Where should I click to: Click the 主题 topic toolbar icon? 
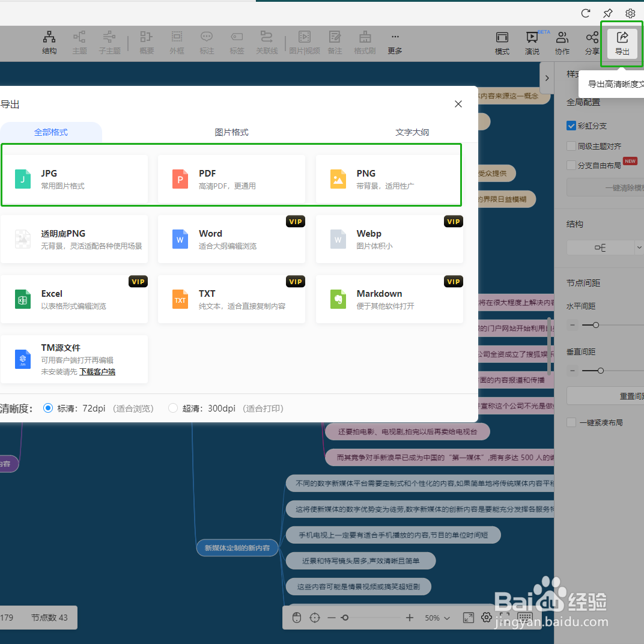pyautogui.click(x=79, y=43)
